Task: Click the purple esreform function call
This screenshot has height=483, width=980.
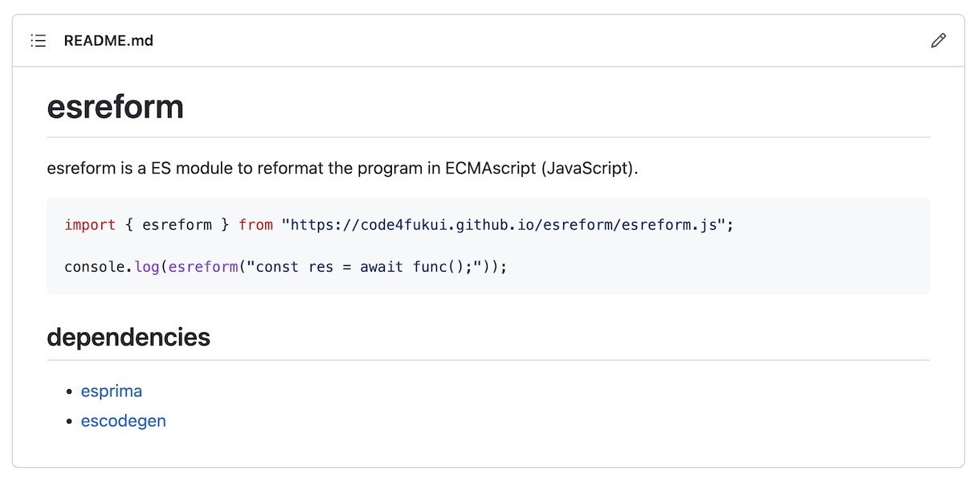Action: (x=203, y=267)
